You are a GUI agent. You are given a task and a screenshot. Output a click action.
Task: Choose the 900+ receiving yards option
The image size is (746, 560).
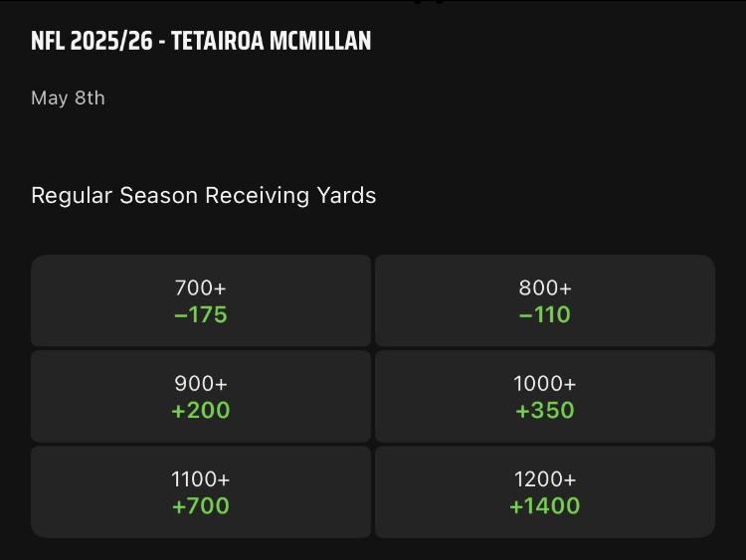tap(201, 397)
